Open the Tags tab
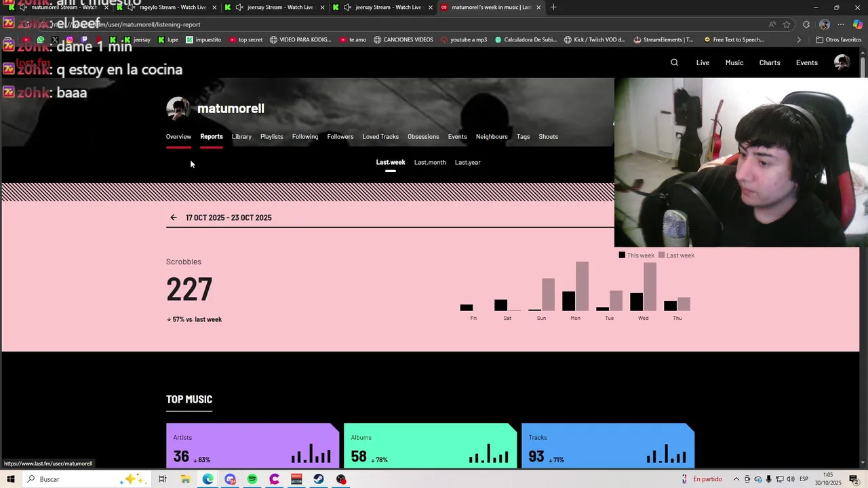This screenshot has width=868, height=488. pyautogui.click(x=524, y=137)
